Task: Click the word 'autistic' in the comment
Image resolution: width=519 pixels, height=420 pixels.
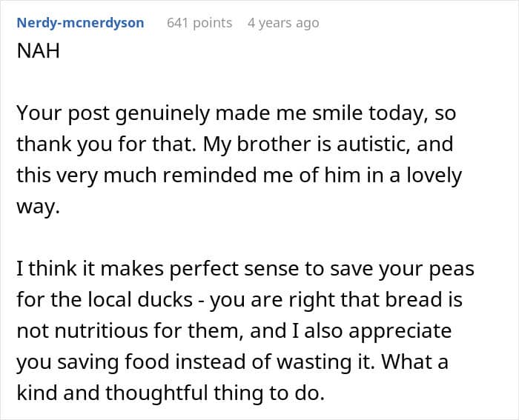Action: [374, 144]
